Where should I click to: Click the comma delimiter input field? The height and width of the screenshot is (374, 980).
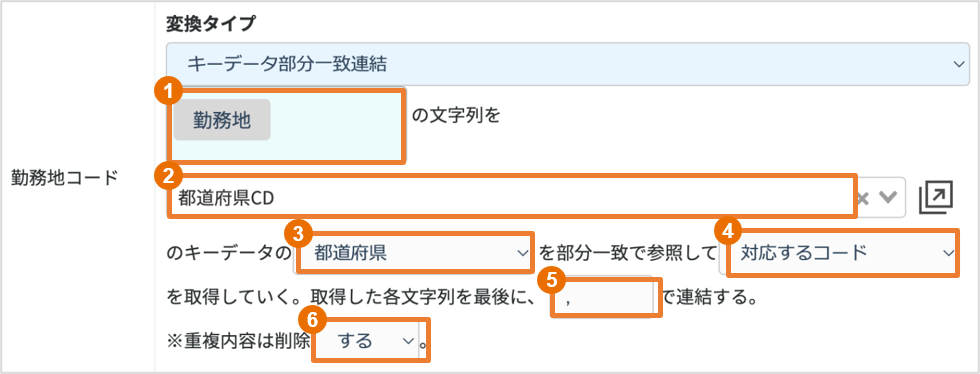(604, 297)
